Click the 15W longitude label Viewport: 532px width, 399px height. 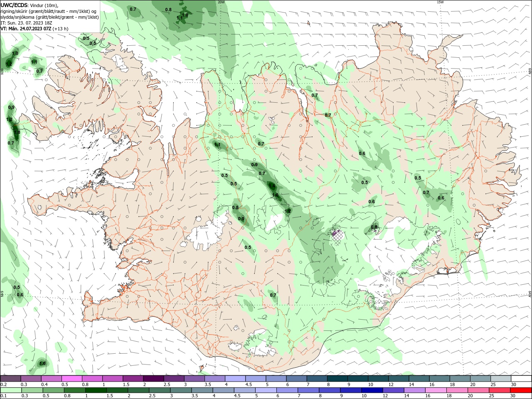pos(441,2)
